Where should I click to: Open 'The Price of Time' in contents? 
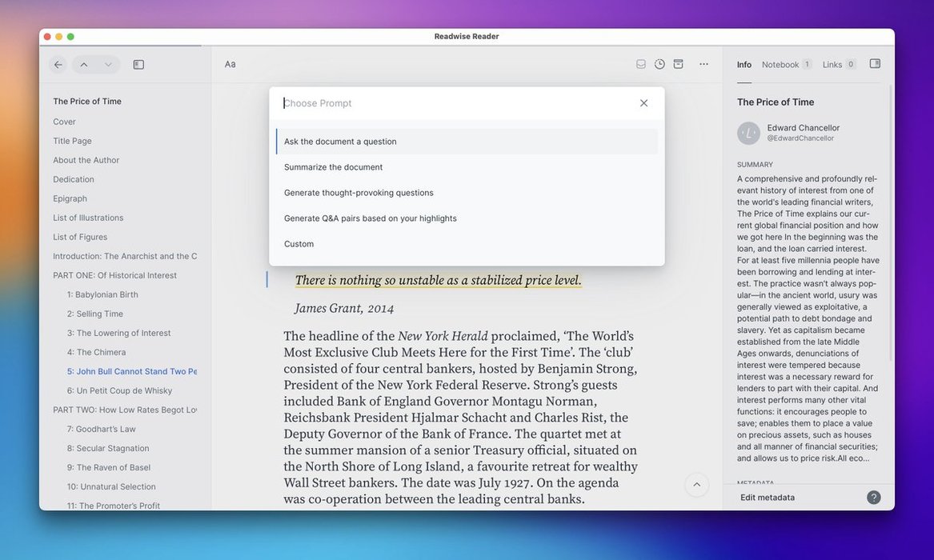coord(87,101)
